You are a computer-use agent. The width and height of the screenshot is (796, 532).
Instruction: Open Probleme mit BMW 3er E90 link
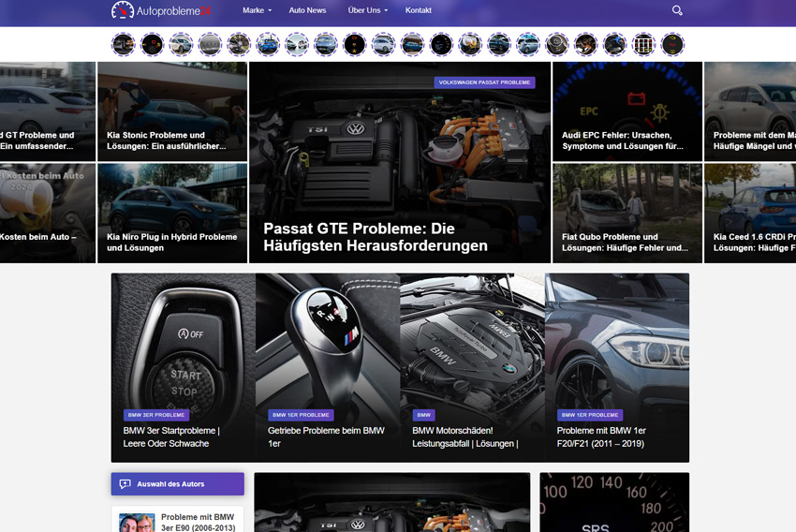[x=198, y=523]
